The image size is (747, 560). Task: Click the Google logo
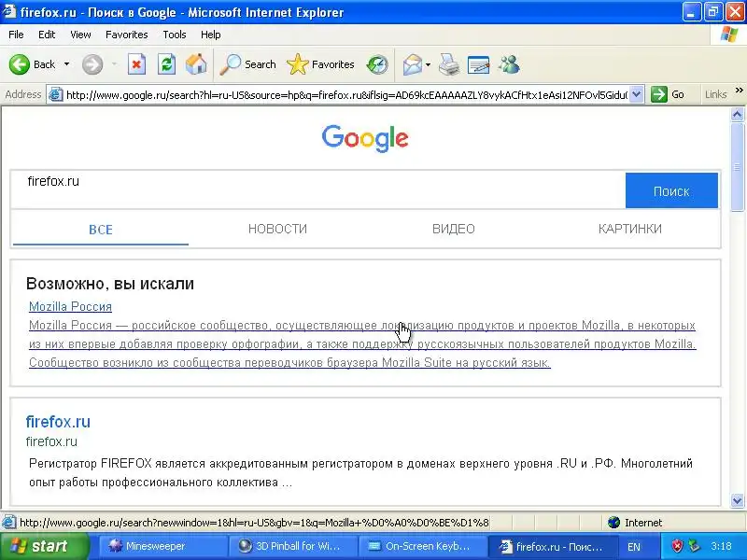[365, 138]
